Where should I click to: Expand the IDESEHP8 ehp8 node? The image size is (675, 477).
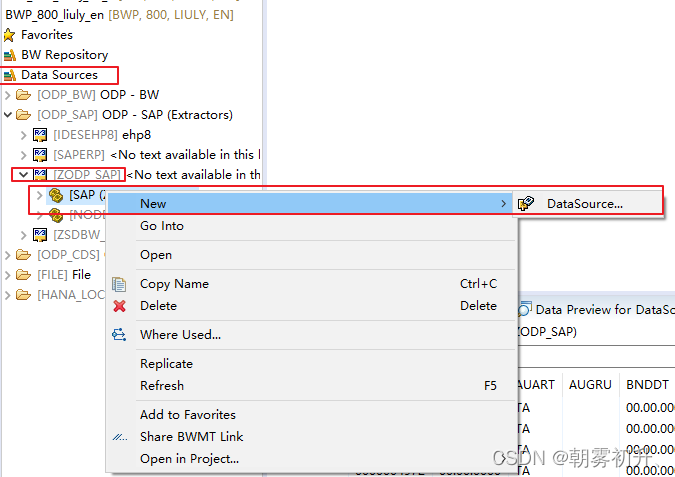point(24,135)
